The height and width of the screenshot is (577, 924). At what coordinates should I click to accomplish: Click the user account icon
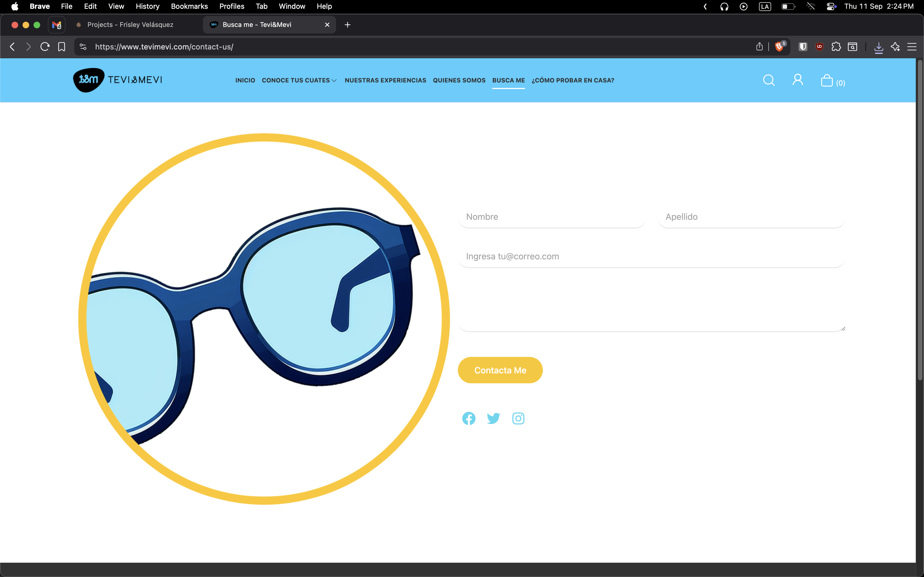(798, 80)
